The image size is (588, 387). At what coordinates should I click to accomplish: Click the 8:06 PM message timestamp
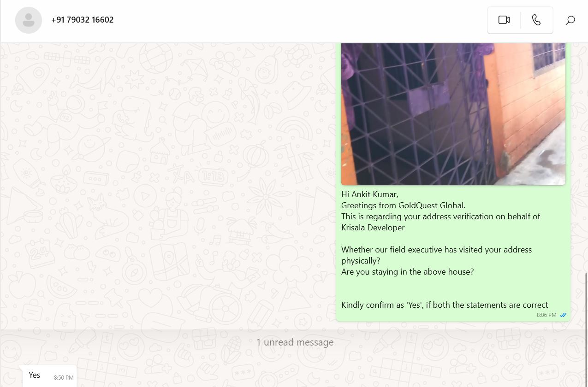tap(546, 315)
